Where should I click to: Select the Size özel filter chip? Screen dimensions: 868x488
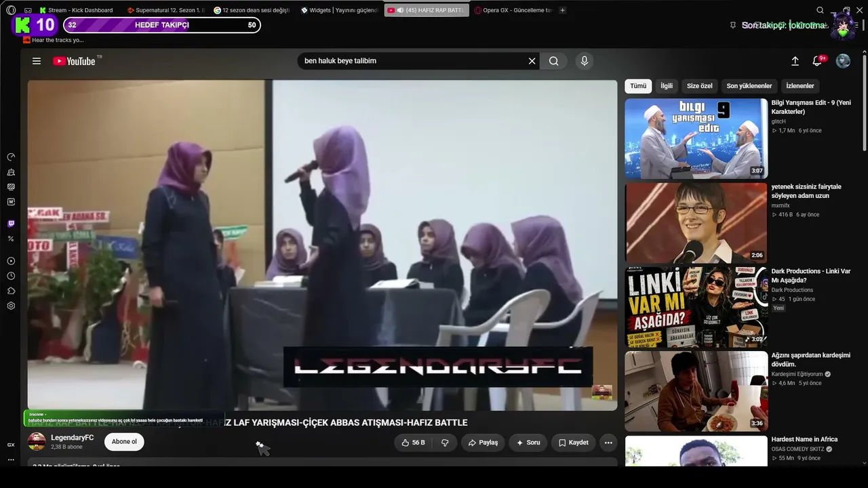pos(700,86)
